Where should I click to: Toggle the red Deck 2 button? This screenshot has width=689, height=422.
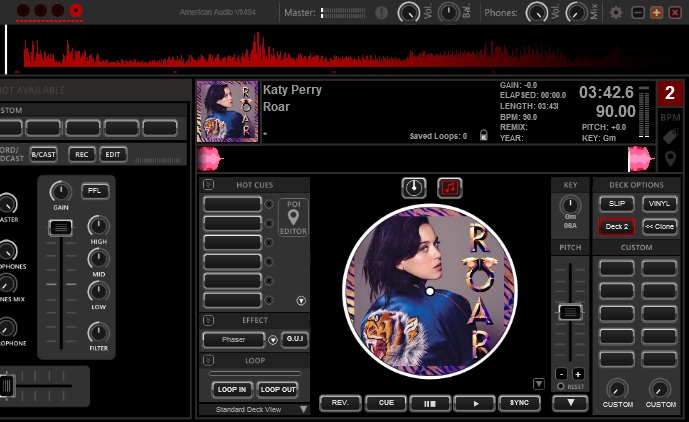click(x=616, y=227)
